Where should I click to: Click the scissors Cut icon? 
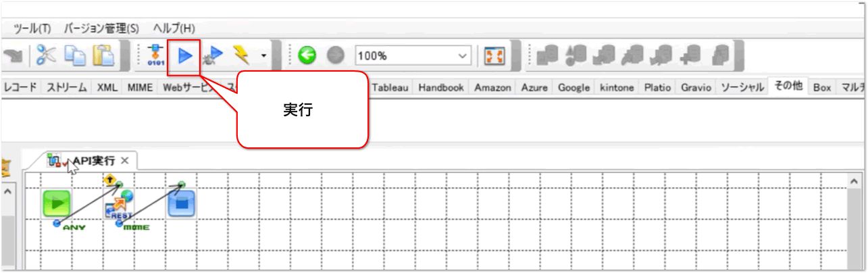(47, 56)
